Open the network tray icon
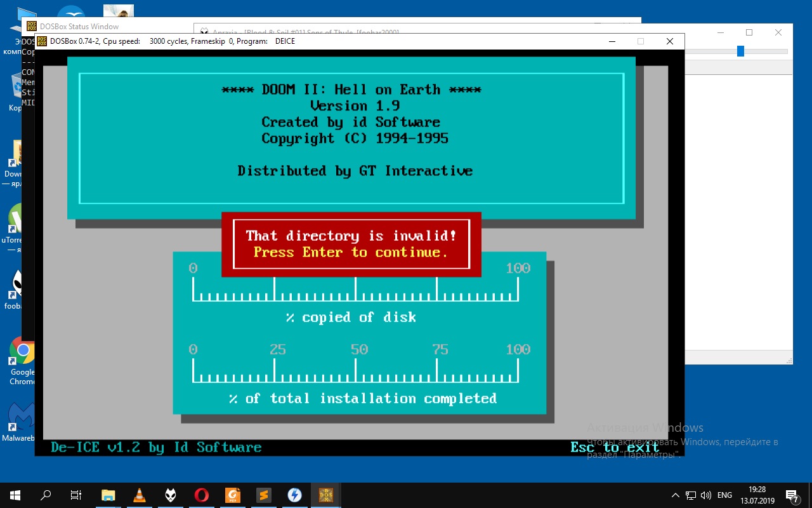 click(x=690, y=495)
